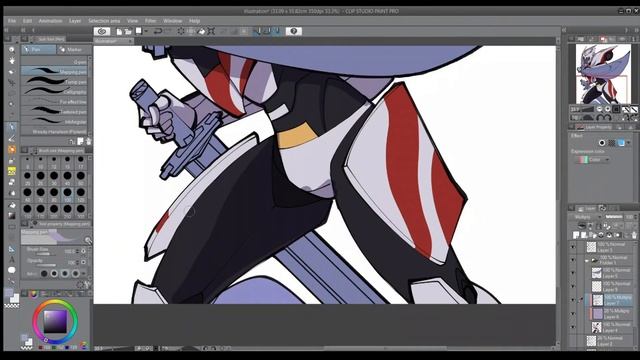Select the Fill bucket tool

click(x=11, y=205)
